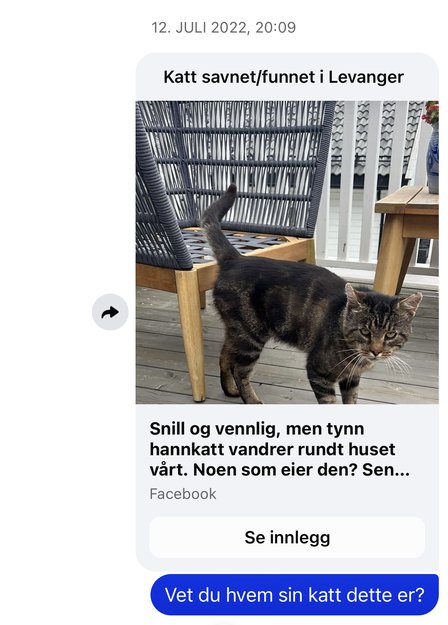Click the timestamp 12. JULI 2022, 20:09
The width and height of the screenshot is (448, 625).
[x=224, y=28]
